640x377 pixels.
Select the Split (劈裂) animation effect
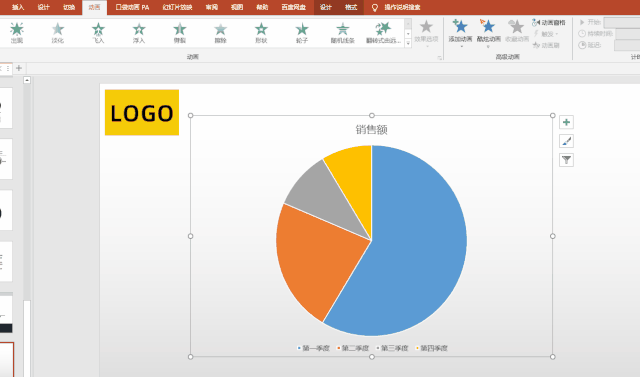(x=180, y=33)
